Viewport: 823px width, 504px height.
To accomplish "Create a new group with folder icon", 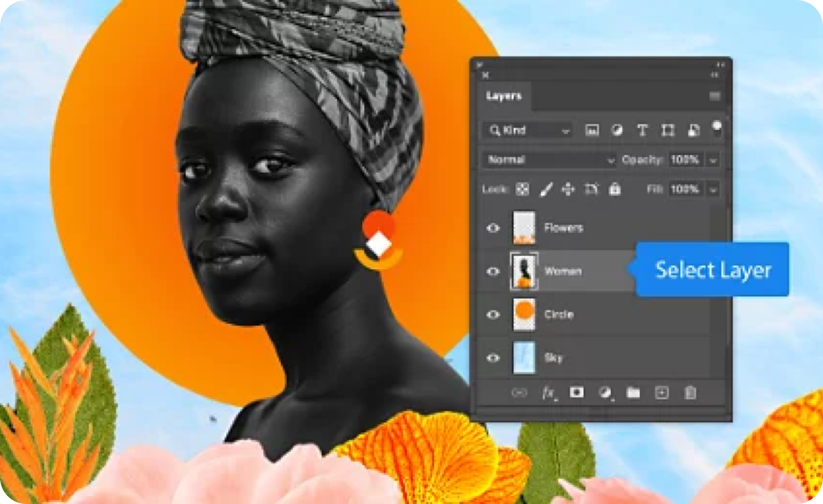I will 633,393.
